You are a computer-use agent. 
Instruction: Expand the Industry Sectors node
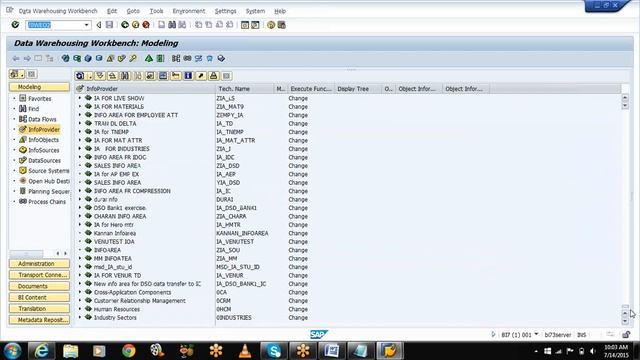click(x=80, y=317)
